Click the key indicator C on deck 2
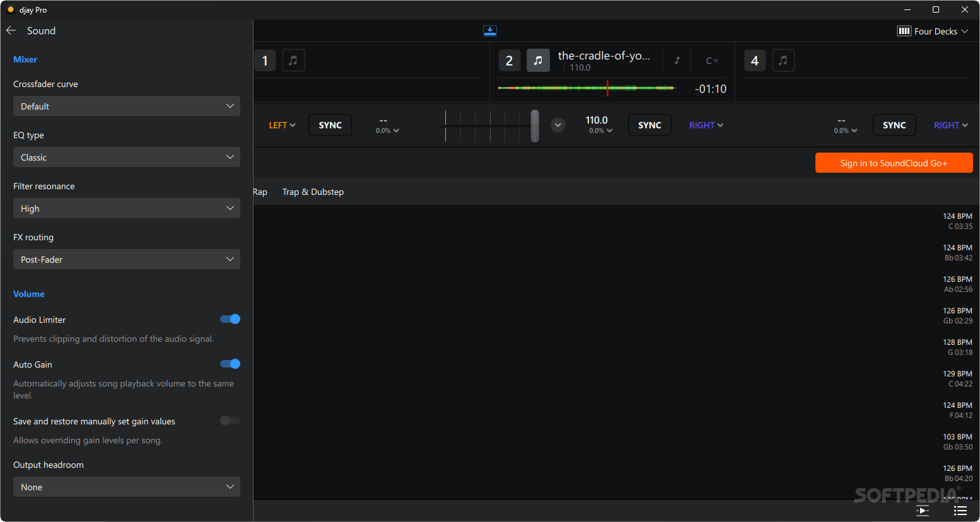Image resolution: width=980 pixels, height=522 pixels. (x=711, y=60)
